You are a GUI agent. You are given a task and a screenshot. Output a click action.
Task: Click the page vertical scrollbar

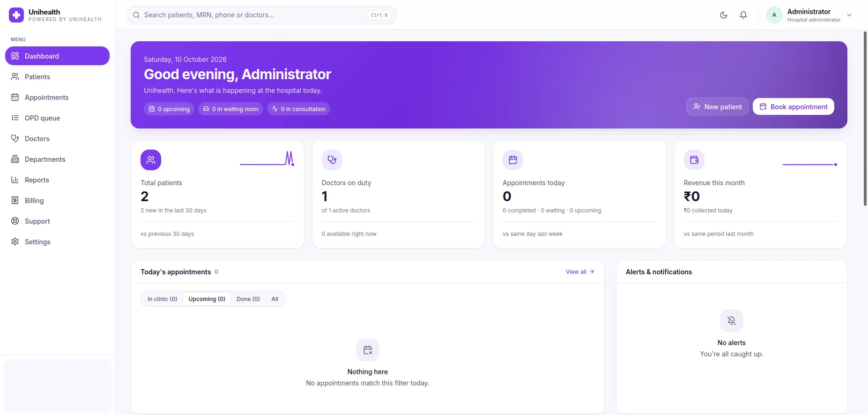coord(865,119)
